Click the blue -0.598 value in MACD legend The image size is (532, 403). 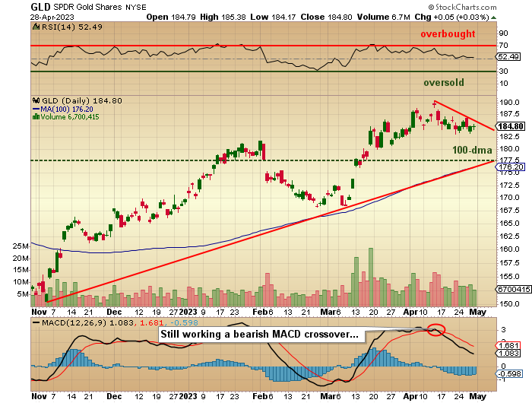click(184, 322)
